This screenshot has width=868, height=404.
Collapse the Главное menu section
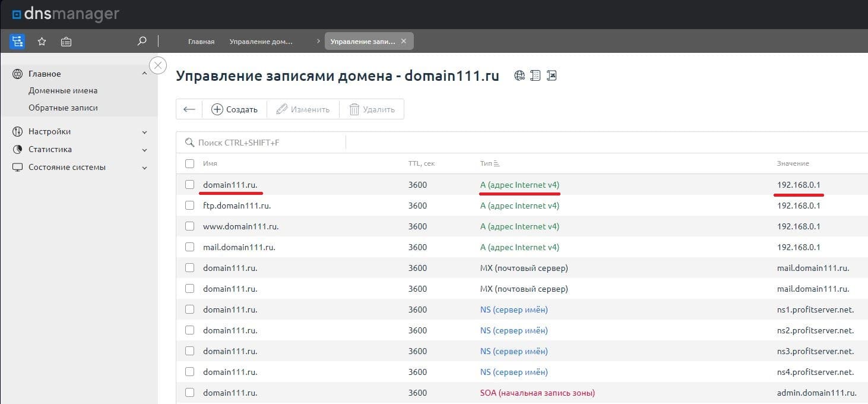click(144, 74)
